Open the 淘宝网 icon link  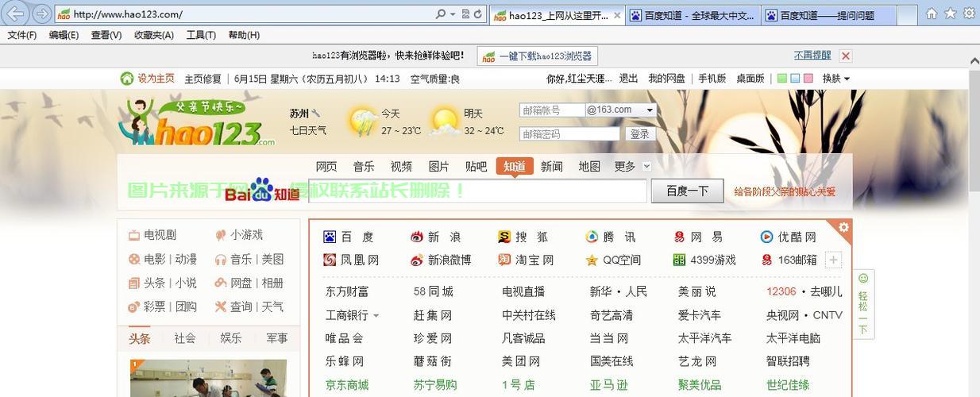point(504,260)
